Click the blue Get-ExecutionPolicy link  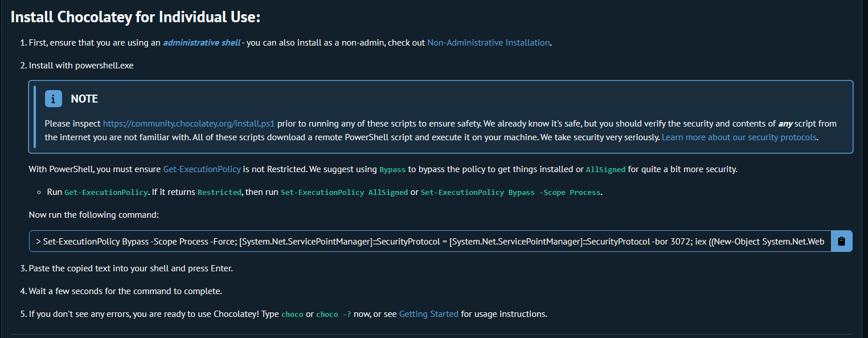(202, 169)
